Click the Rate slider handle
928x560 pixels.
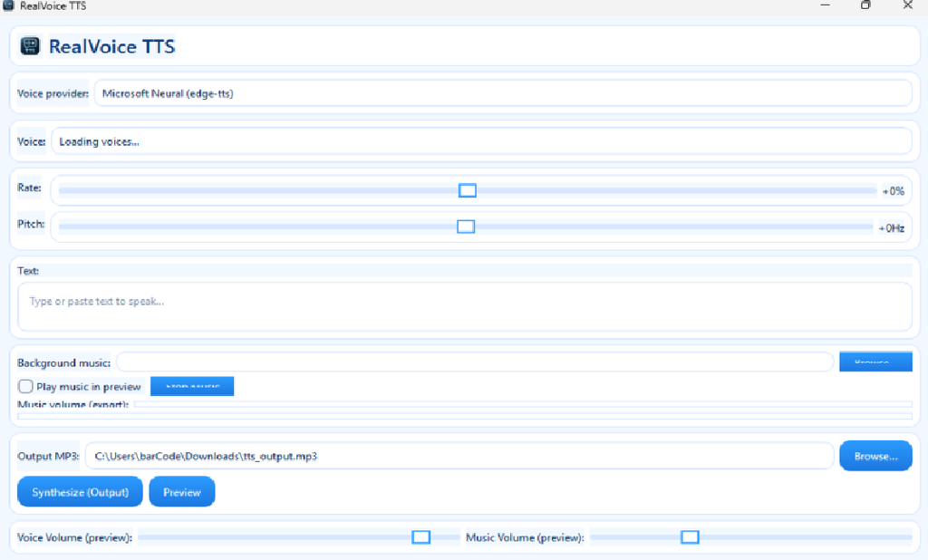pos(468,190)
